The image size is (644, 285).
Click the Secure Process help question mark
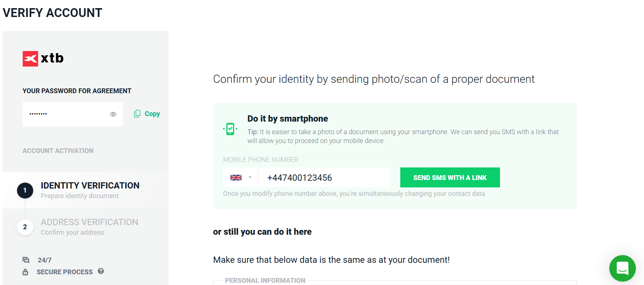[101, 271]
